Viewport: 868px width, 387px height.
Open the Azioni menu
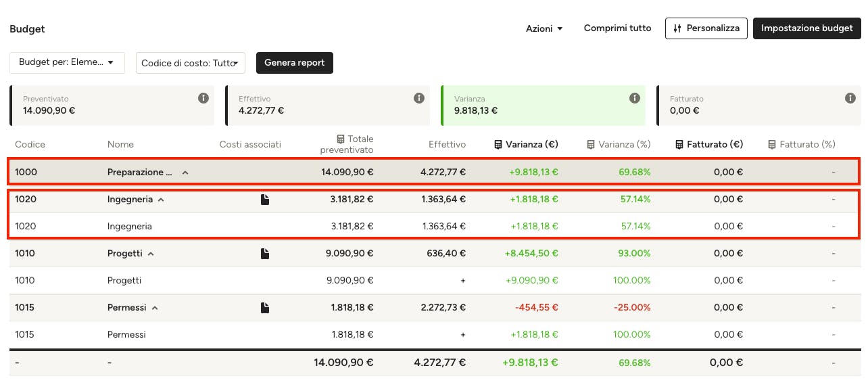(544, 28)
